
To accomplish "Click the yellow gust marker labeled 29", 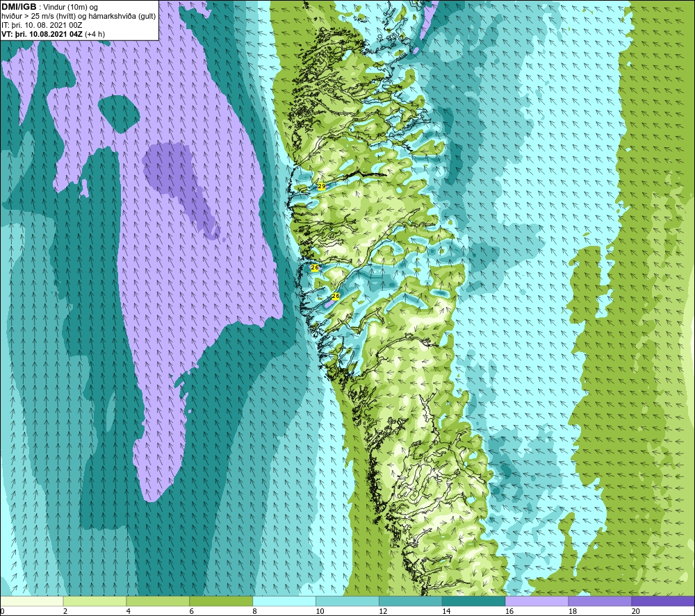I will pos(321,186).
